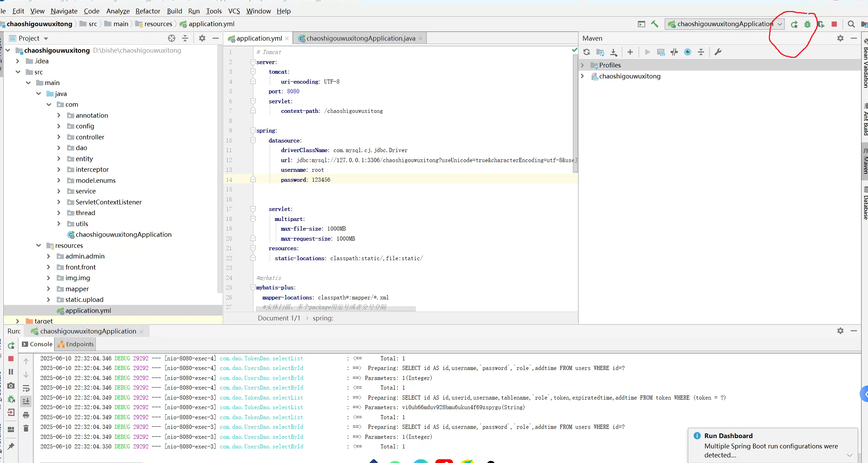This screenshot has height=463, width=868.
Task: Toggle the Maven skip tests mode
Action: tap(688, 52)
